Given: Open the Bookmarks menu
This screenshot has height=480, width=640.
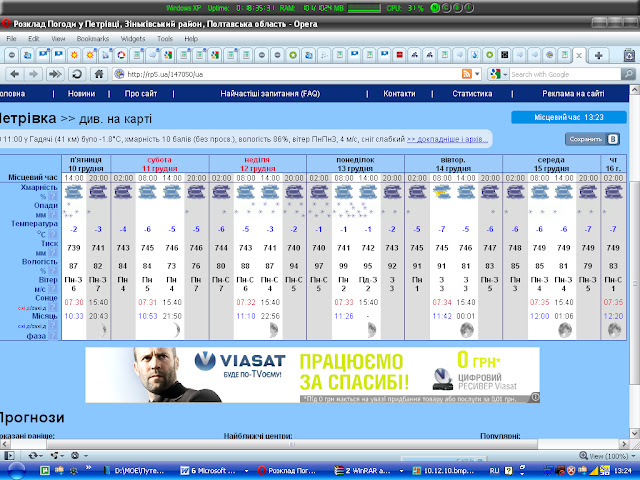Looking at the screenshot, I should [93, 39].
